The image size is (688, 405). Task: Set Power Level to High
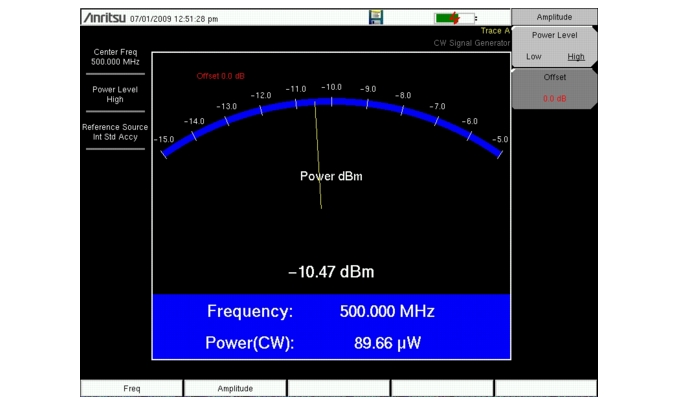point(576,57)
